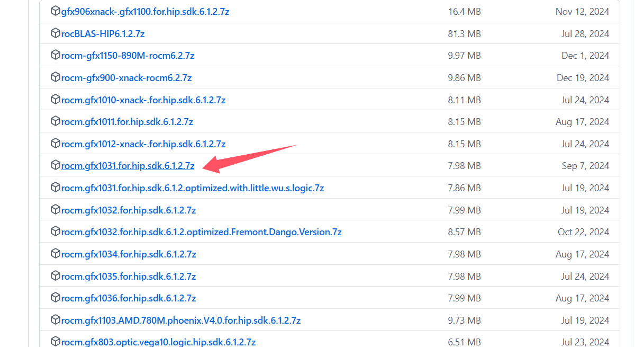The width and height of the screenshot is (644, 347).
Task: Click the Oct 22, 2024 date
Action: click(583, 232)
